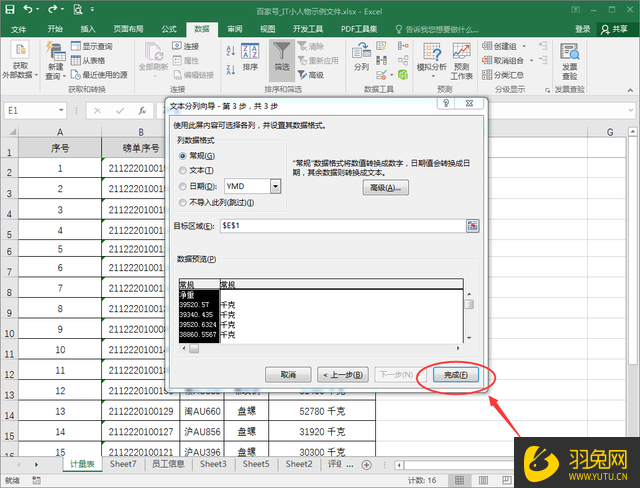Click 显示查询 in the ribbon
The width and height of the screenshot is (640, 488).
92,46
